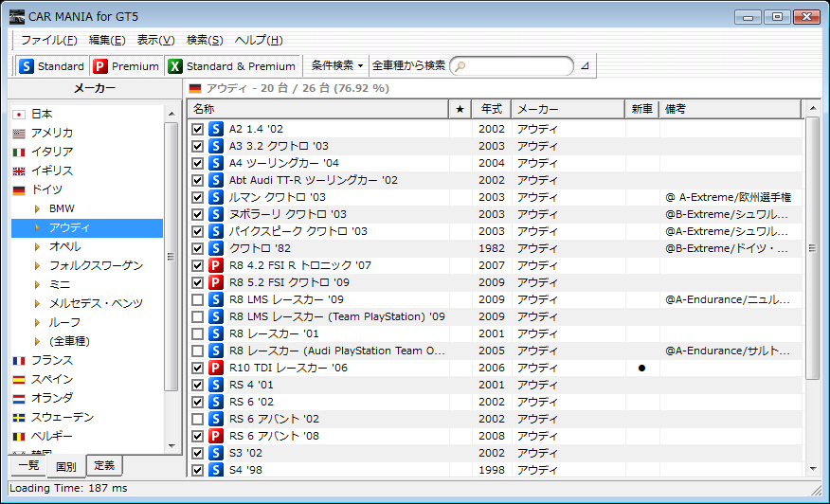Click the Italy flag icon

19,152
